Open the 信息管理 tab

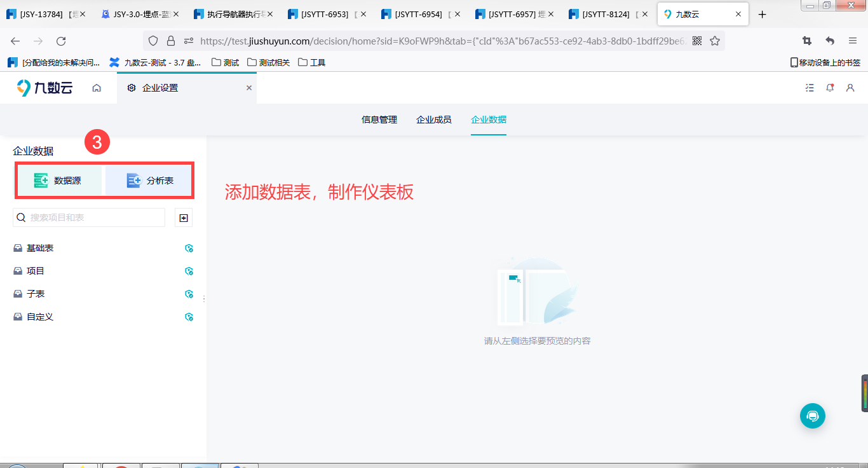pos(379,120)
